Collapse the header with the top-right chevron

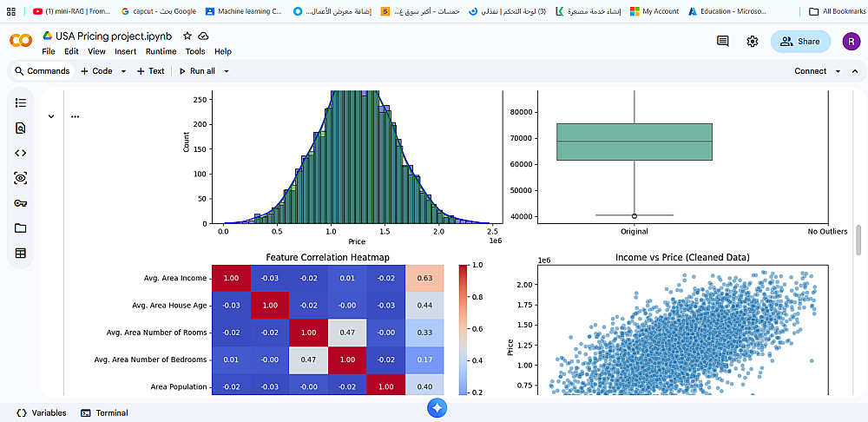(855, 71)
